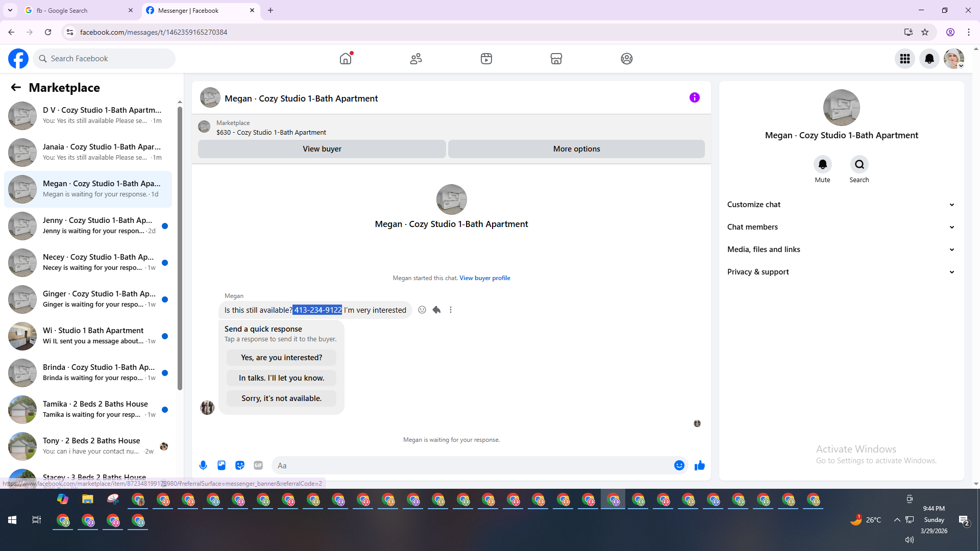Open the emoji picker in message box

point(679,465)
